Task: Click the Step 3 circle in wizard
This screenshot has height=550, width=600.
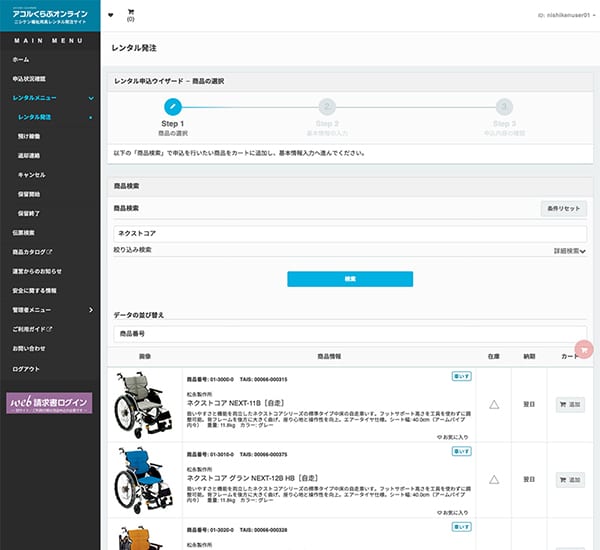Action: pyautogui.click(x=504, y=106)
